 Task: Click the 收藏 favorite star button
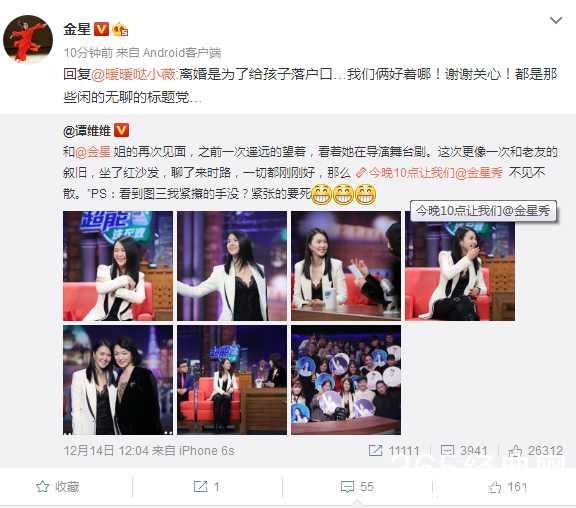58,487
